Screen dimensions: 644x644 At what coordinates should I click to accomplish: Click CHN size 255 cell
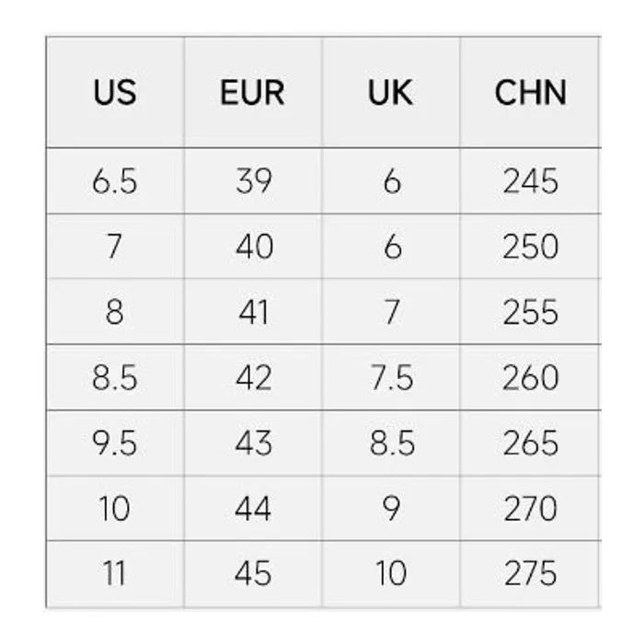[x=530, y=312]
